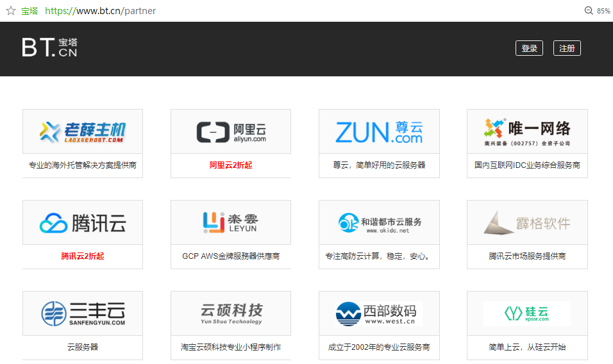Viewport: 613px width, 364px height.
Task: Click the link 简单上云，从硅云开始
Action: (x=527, y=347)
